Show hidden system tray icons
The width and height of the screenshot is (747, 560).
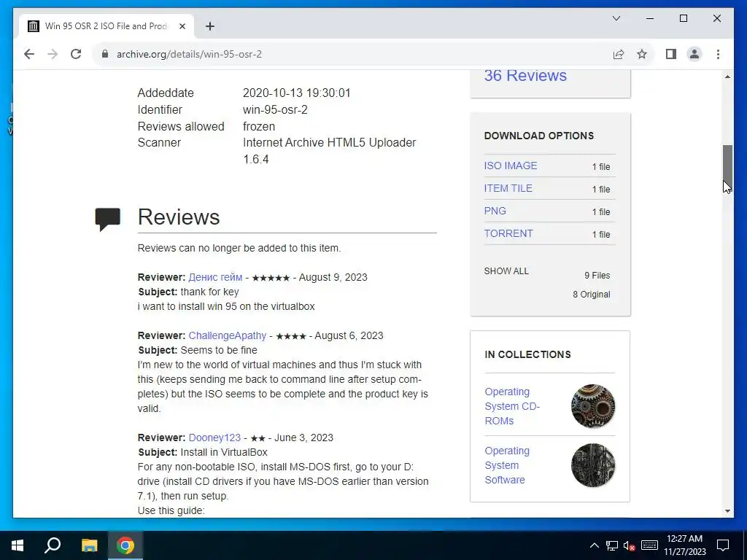595,545
